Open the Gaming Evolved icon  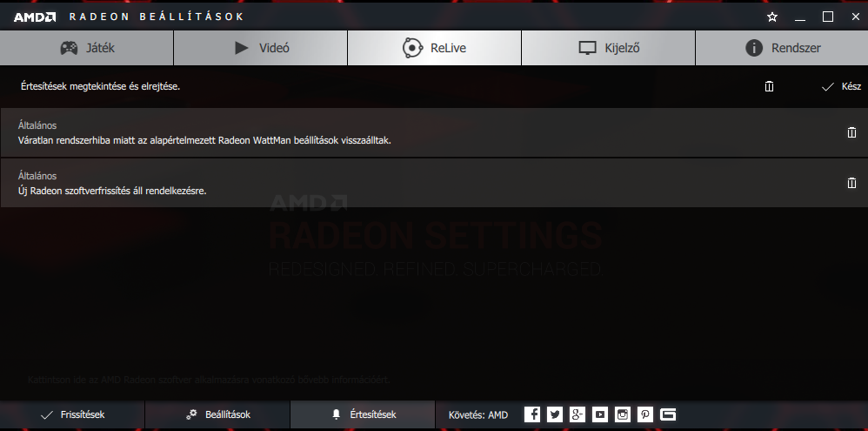click(x=668, y=414)
